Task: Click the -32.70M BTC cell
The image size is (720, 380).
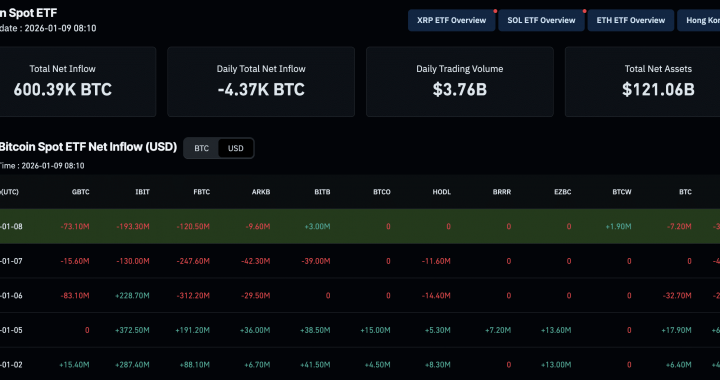Action: pyautogui.click(x=677, y=296)
